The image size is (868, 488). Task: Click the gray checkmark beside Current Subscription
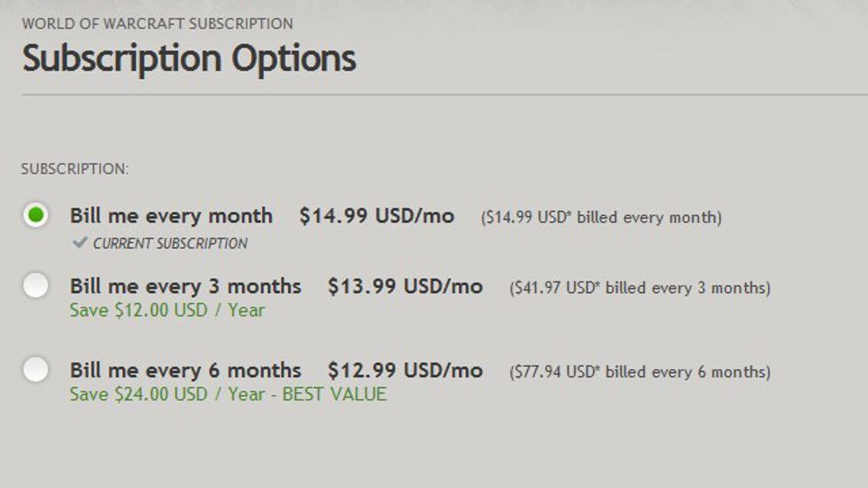pyautogui.click(x=80, y=243)
